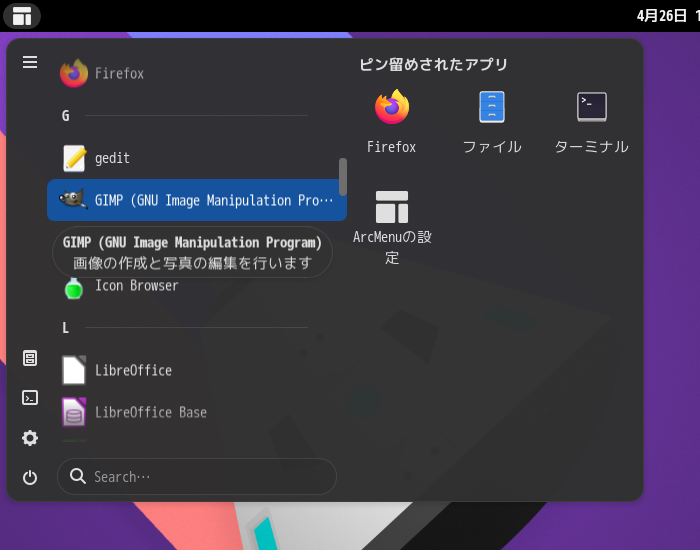Launch GIMP from the highlighted row
The height and width of the screenshot is (550, 700).
point(197,200)
